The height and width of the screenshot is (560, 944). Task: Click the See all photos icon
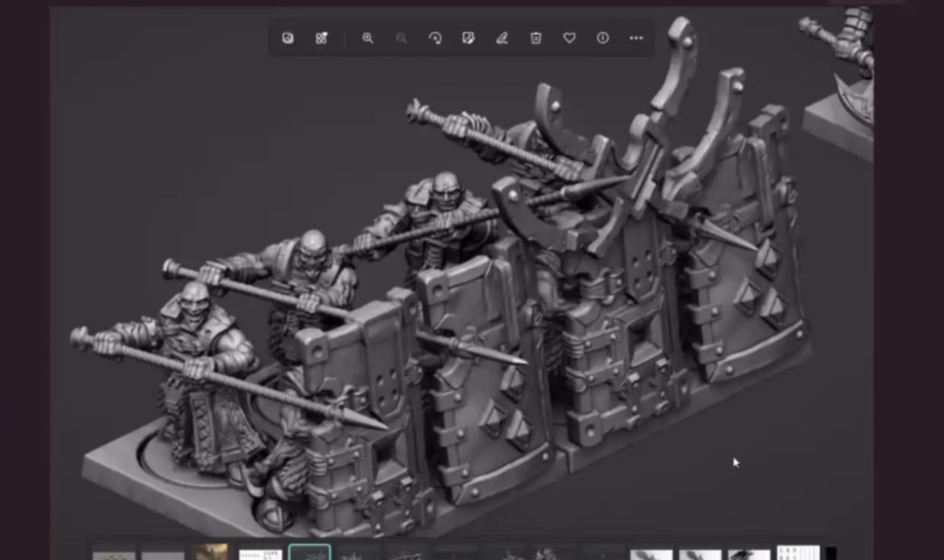pyautogui.click(x=288, y=38)
